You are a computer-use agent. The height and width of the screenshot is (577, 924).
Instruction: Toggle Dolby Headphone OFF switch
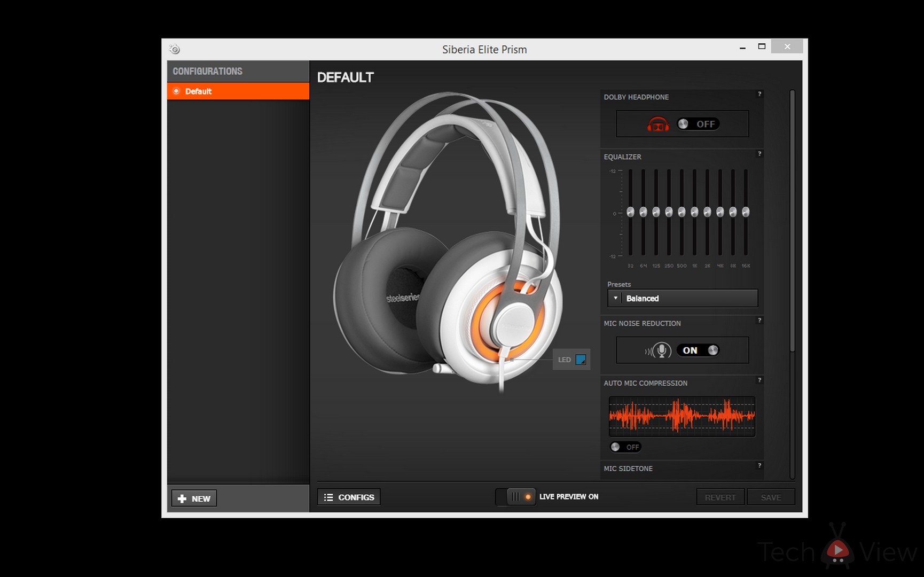tap(698, 124)
